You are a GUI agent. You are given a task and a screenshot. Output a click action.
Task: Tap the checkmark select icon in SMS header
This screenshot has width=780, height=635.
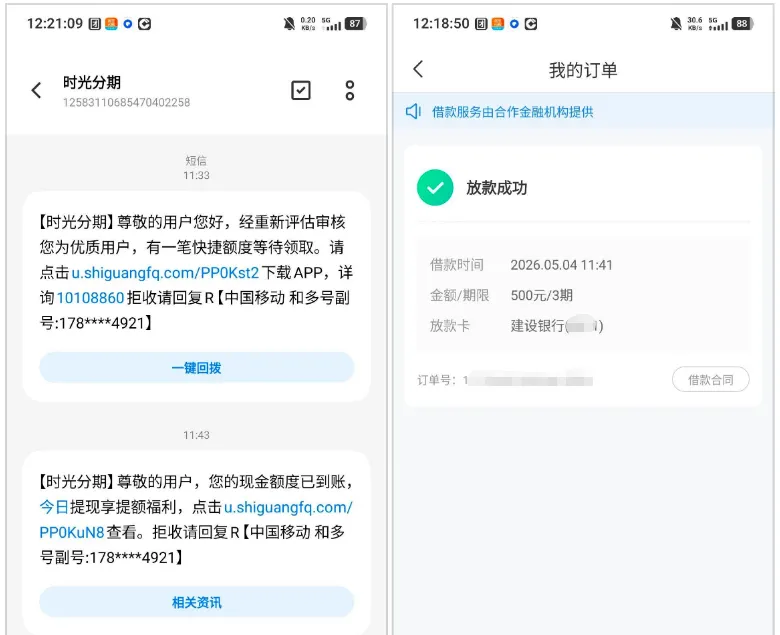point(300,91)
